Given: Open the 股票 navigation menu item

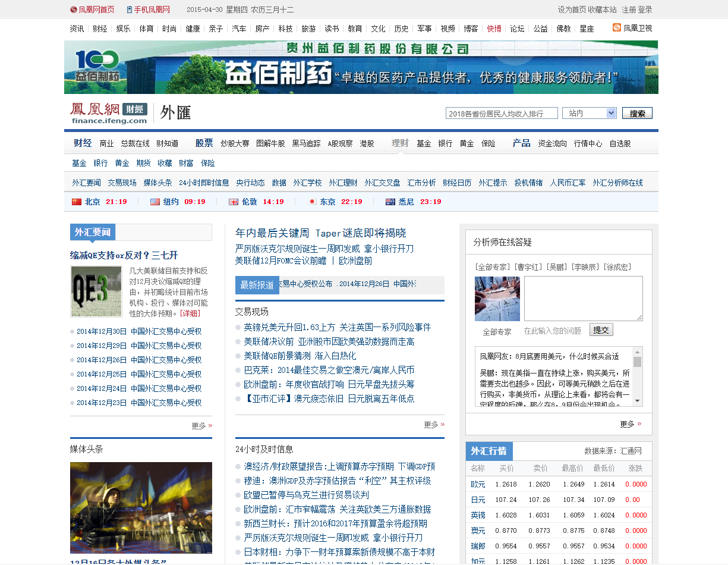Looking at the screenshot, I should (204, 143).
